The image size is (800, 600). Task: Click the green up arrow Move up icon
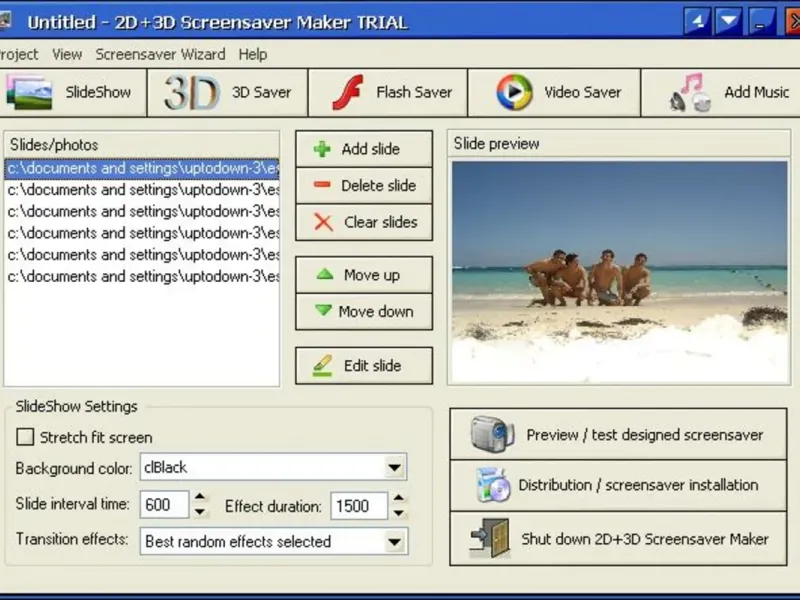[x=324, y=274]
